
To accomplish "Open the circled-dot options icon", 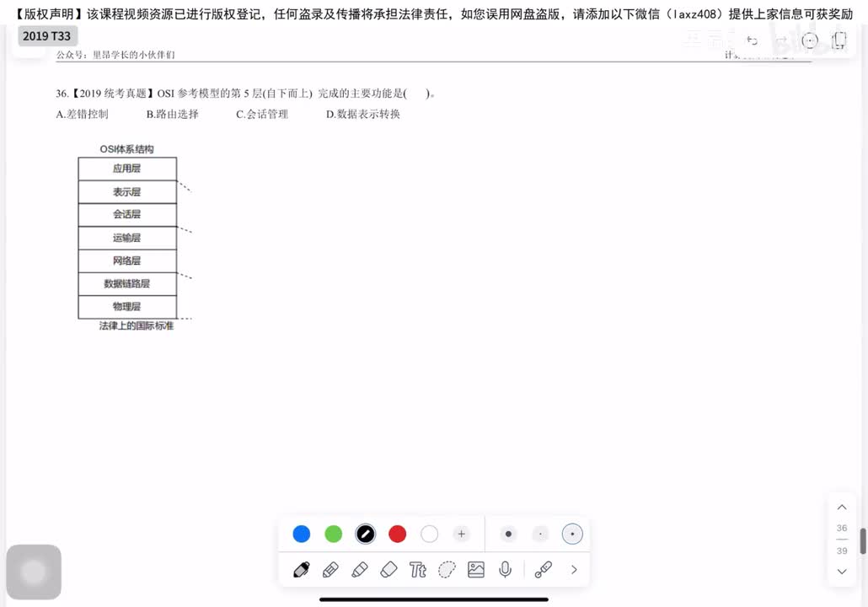I will 810,40.
